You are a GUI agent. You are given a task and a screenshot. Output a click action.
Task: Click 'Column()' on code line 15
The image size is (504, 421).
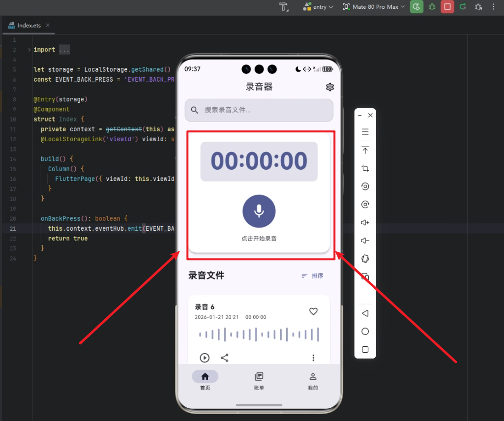click(62, 169)
